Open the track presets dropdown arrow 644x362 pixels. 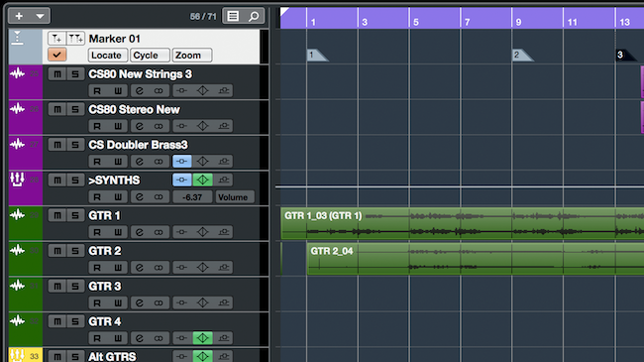point(40,16)
